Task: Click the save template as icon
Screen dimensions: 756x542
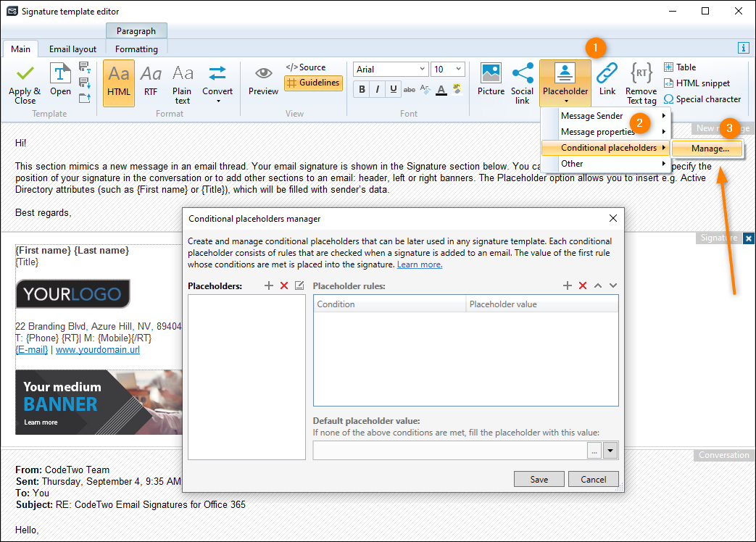Action: click(x=85, y=67)
